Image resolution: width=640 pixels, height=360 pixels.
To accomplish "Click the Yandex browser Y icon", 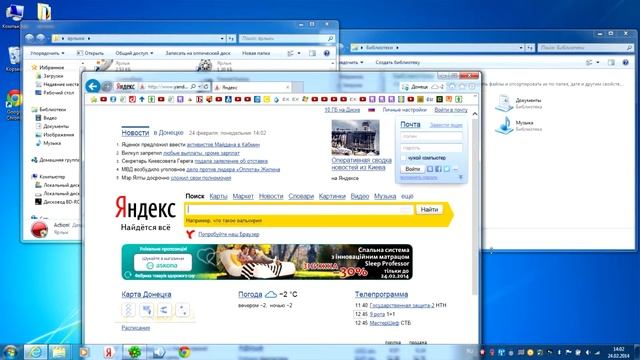I will [x=190, y=234].
